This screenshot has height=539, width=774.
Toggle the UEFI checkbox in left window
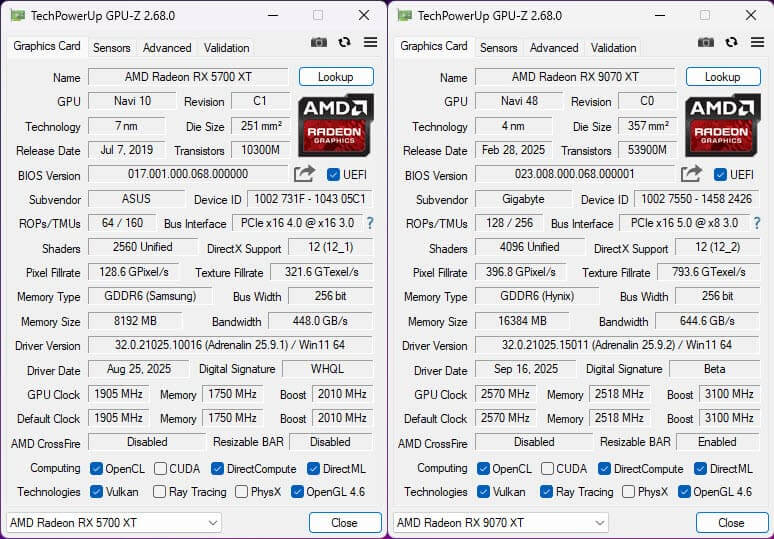click(x=334, y=174)
